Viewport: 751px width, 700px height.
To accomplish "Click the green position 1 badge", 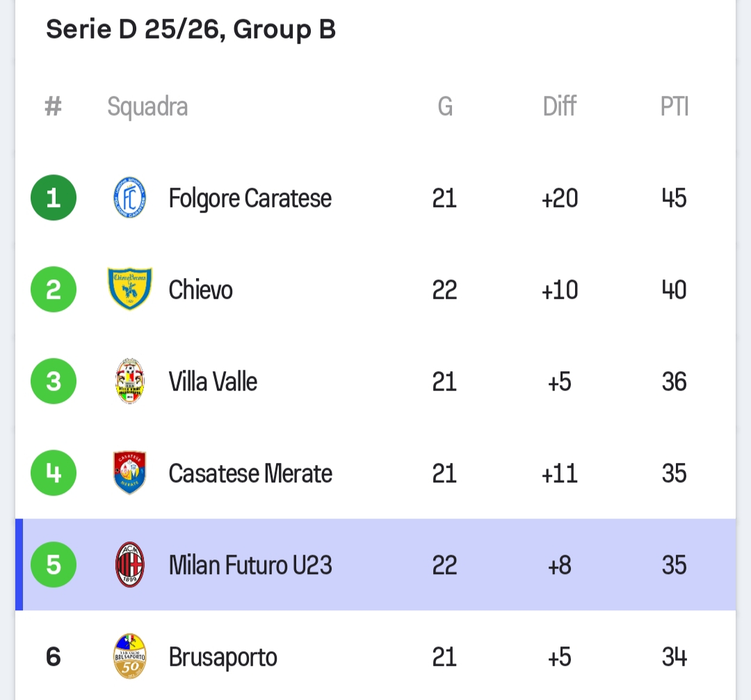I will (54, 197).
